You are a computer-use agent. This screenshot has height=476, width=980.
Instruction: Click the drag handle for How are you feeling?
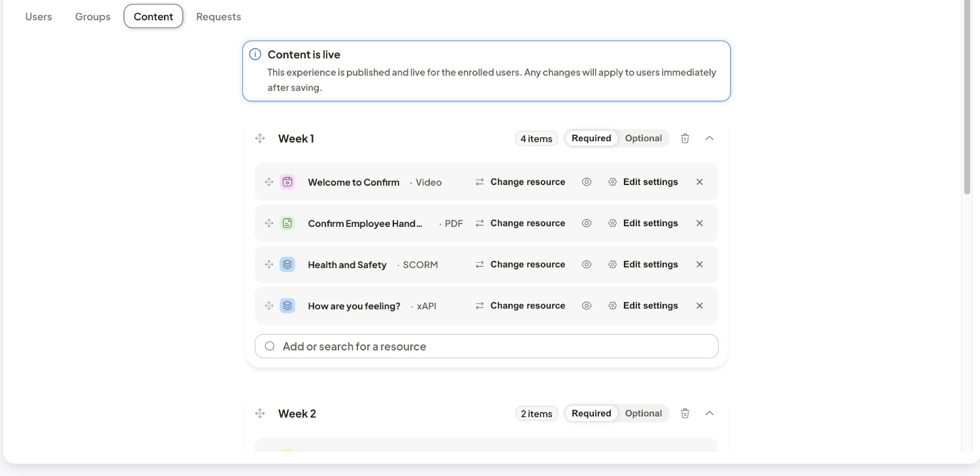point(269,306)
